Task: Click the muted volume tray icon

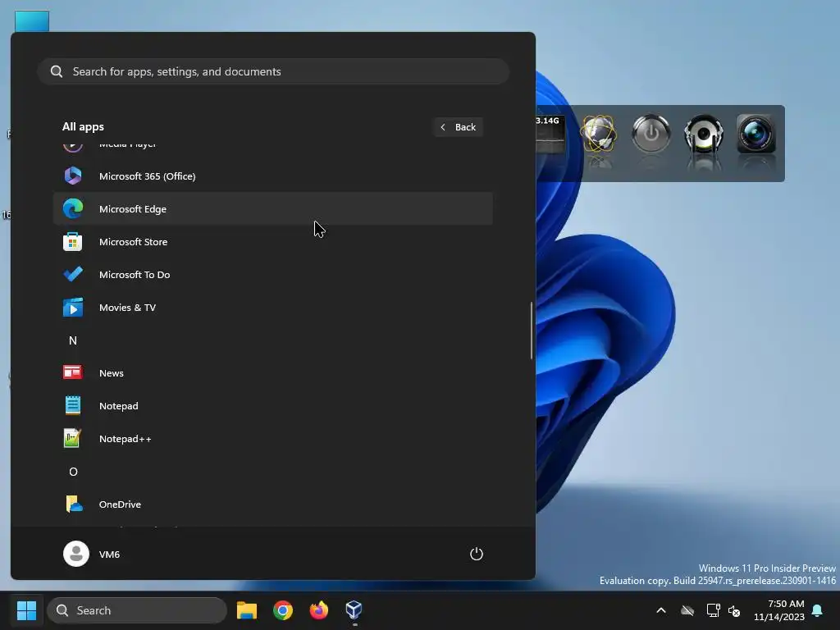Action: point(734,610)
